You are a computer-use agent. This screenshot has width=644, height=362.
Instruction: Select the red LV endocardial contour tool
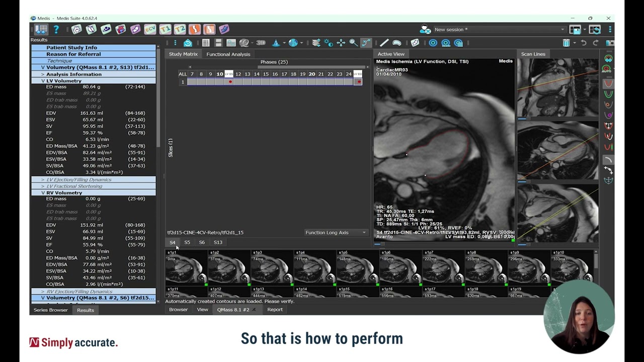(608, 83)
